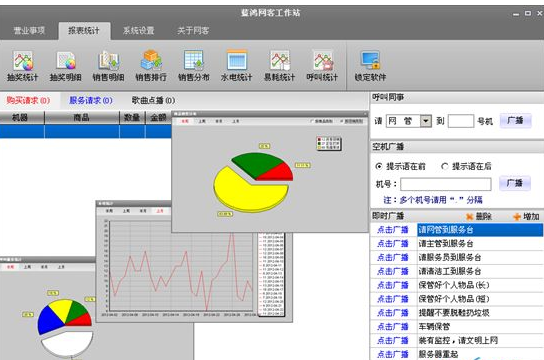Switch to the 关于网客 main tab
The width and height of the screenshot is (544, 360).
click(193, 31)
